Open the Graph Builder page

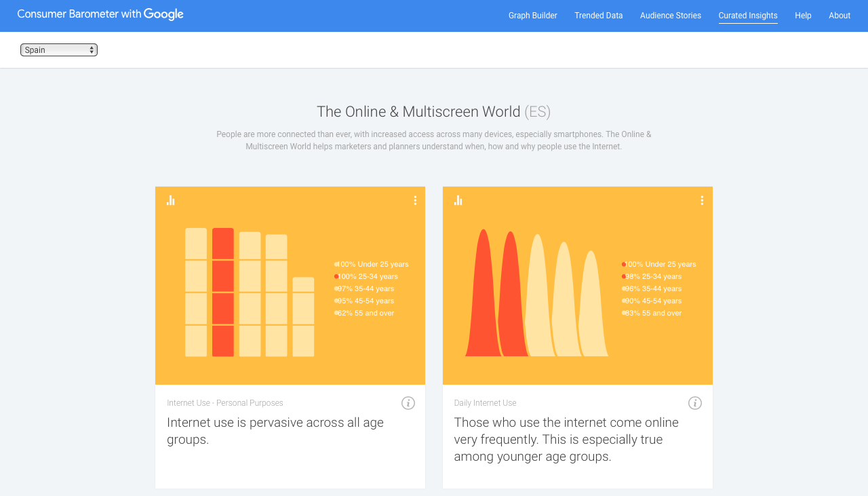click(532, 15)
